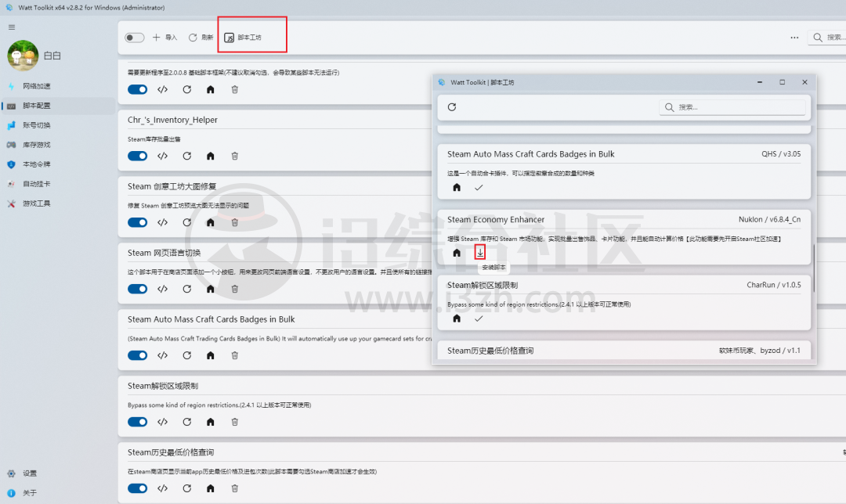The height and width of the screenshot is (504, 846).
Task: Delete Steam历史最低价格查询 script in main list
Action: point(235,488)
